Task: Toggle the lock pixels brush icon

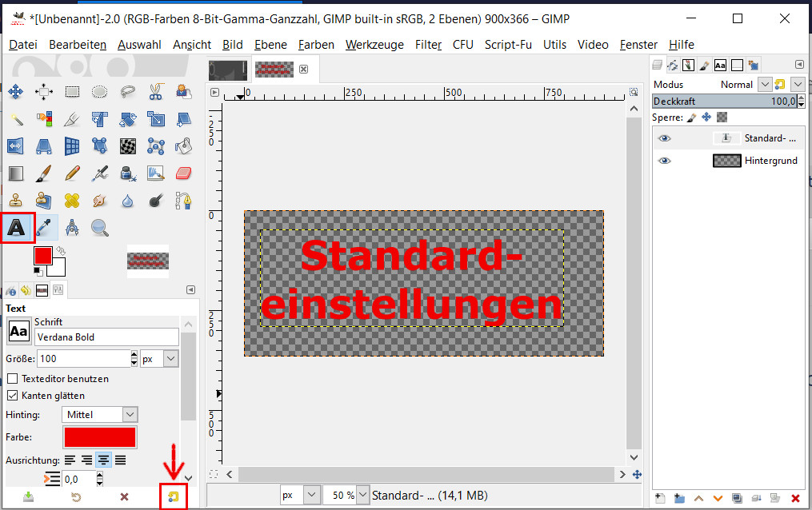Action: coord(691,118)
